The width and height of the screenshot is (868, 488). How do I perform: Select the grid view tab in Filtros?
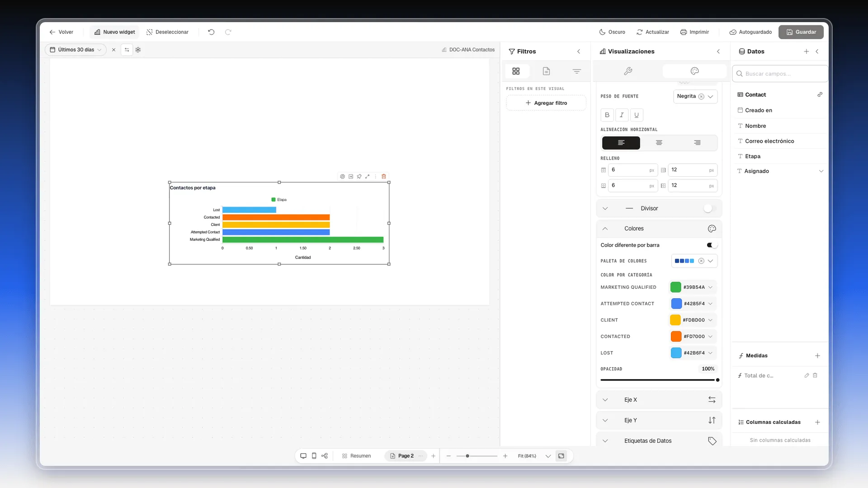tap(516, 71)
